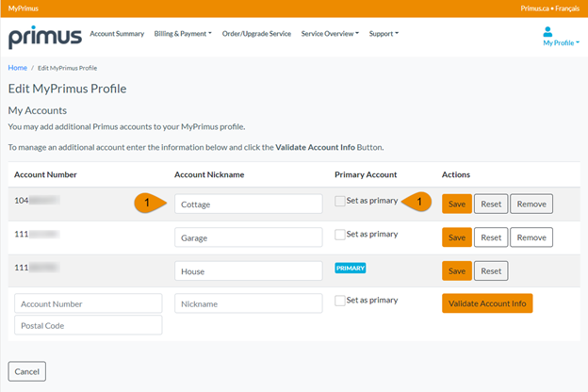The width and height of the screenshot is (588, 392).
Task: Open Order/Upgrade Service page
Action: (x=256, y=34)
